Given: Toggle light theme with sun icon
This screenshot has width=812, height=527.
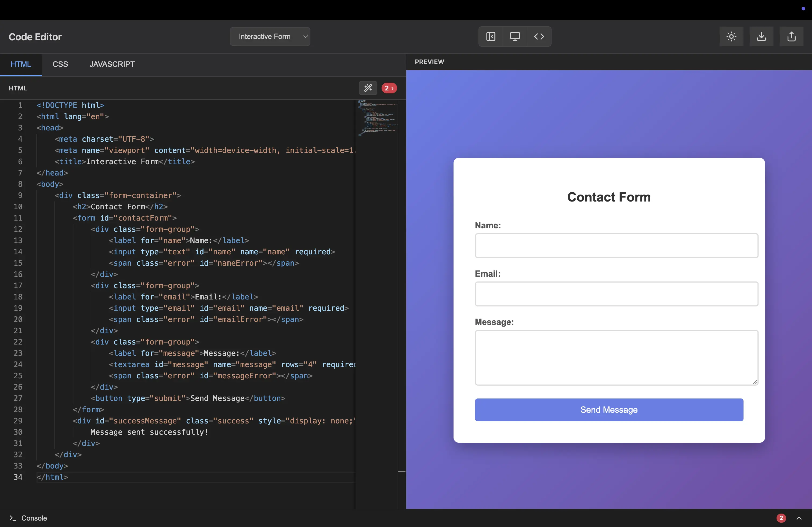Looking at the screenshot, I should [x=731, y=36].
